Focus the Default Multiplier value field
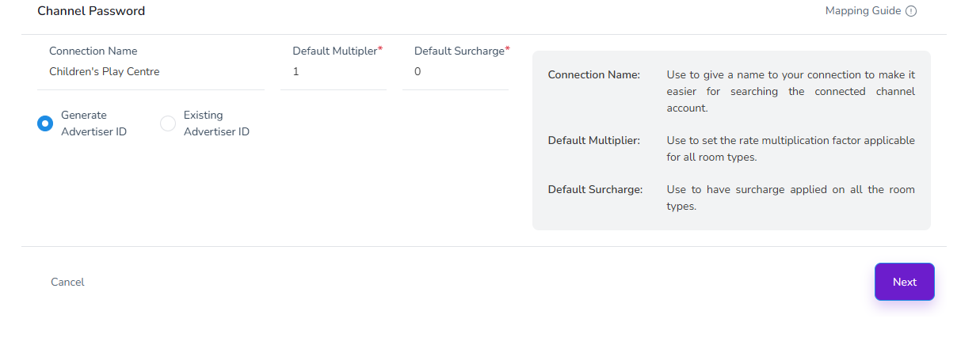The image size is (980, 349). coord(334,72)
